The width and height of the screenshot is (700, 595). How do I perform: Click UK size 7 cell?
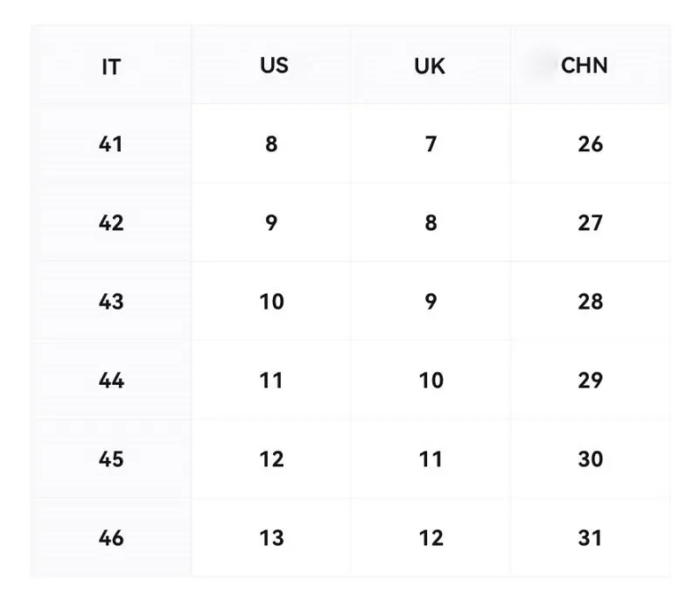coord(430,144)
